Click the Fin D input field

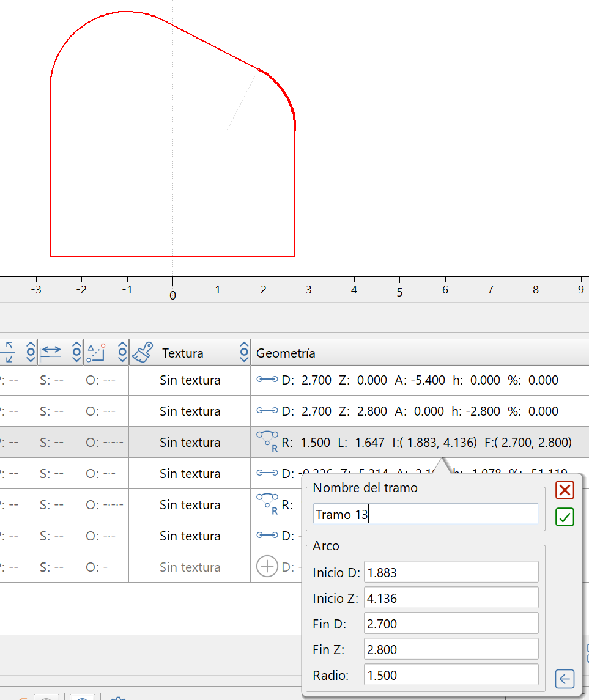tap(451, 624)
